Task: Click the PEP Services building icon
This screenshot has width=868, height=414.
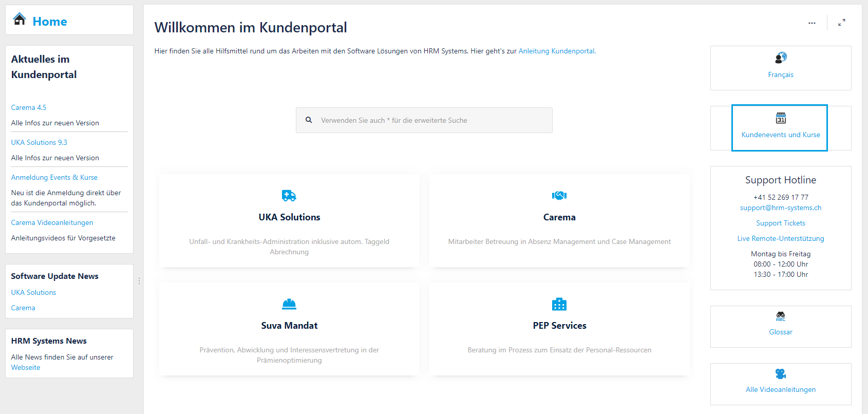Action: (559, 304)
